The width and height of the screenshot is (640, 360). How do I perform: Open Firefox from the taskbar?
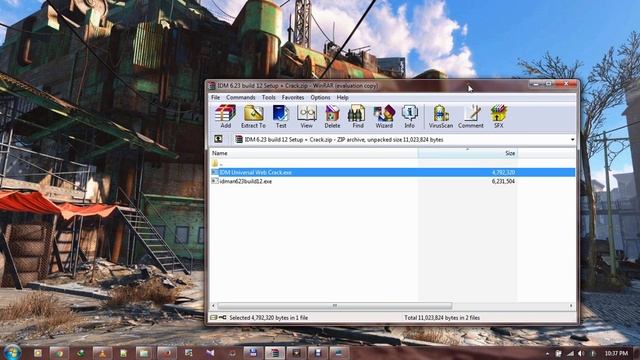tap(167, 353)
